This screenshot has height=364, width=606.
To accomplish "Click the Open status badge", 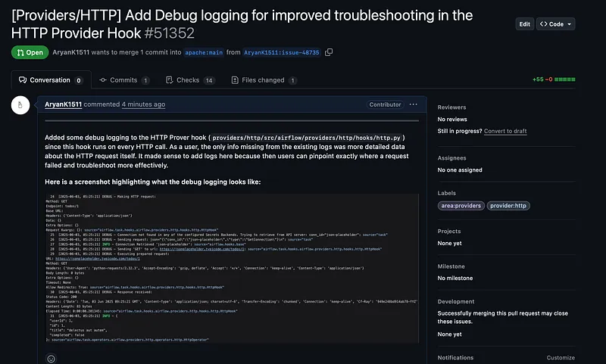I will click(x=30, y=52).
